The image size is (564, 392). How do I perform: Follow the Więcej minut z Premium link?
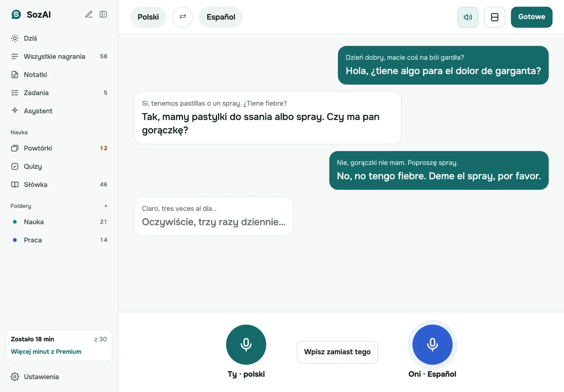[46, 351]
